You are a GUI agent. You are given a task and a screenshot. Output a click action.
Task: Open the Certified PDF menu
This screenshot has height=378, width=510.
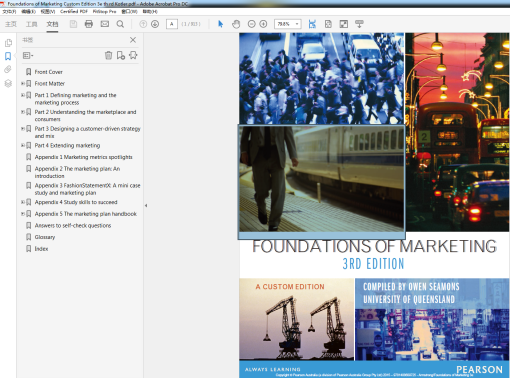[74, 11]
